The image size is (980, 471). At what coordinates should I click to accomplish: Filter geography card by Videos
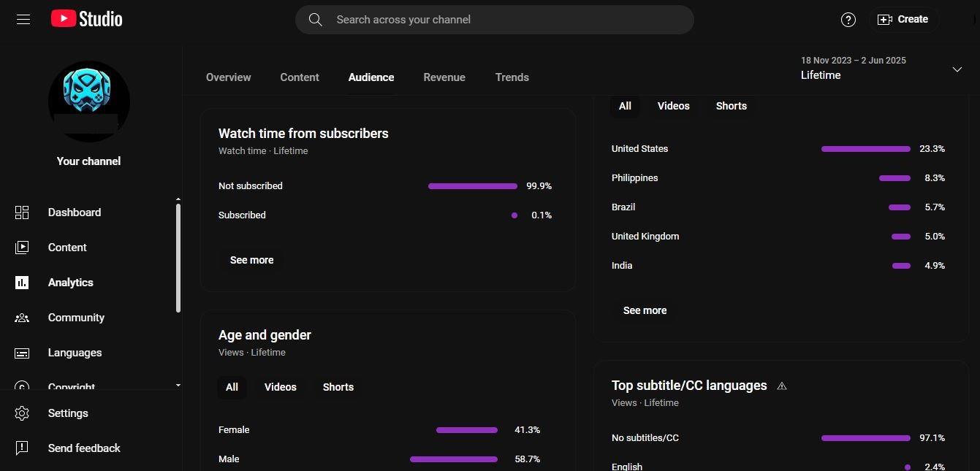click(673, 106)
